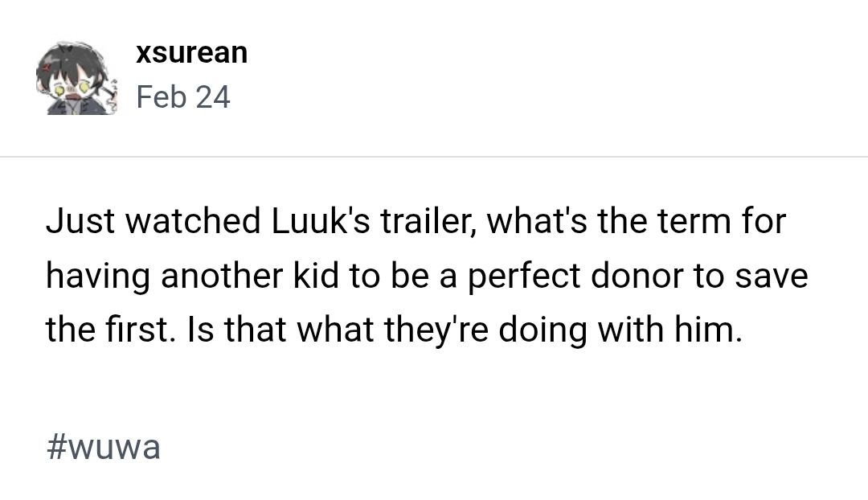Viewport: 868px width, 500px height.
Task: Click the line beginning "having another kid"
Action: coord(426,276)
